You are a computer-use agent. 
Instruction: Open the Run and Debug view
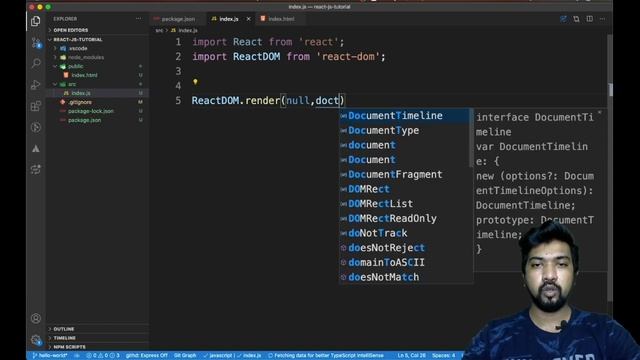[36, 84]
